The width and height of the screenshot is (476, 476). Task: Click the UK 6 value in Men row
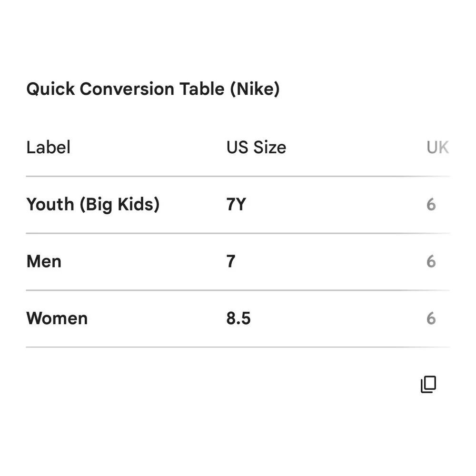431,261
